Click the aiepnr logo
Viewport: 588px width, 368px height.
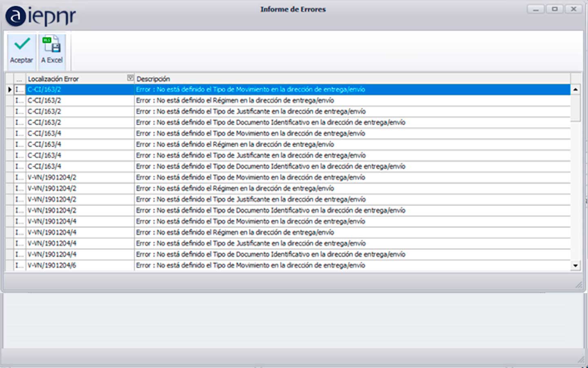(x=41, y=16)
